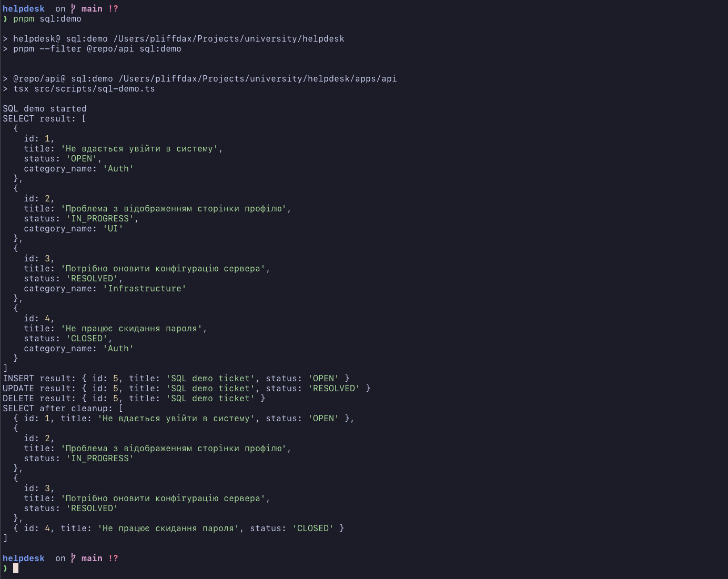Click the '!?' git status in the top prompt
The height and width of the screenshot is (579, 728).
[x=113, y=9]
